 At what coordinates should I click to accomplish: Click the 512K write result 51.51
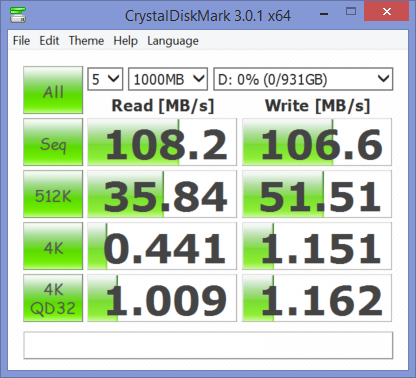(x=317, y=194)
